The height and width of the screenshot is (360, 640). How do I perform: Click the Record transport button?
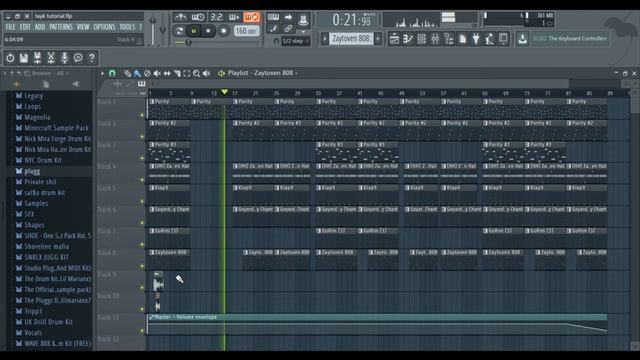point(224,31)
